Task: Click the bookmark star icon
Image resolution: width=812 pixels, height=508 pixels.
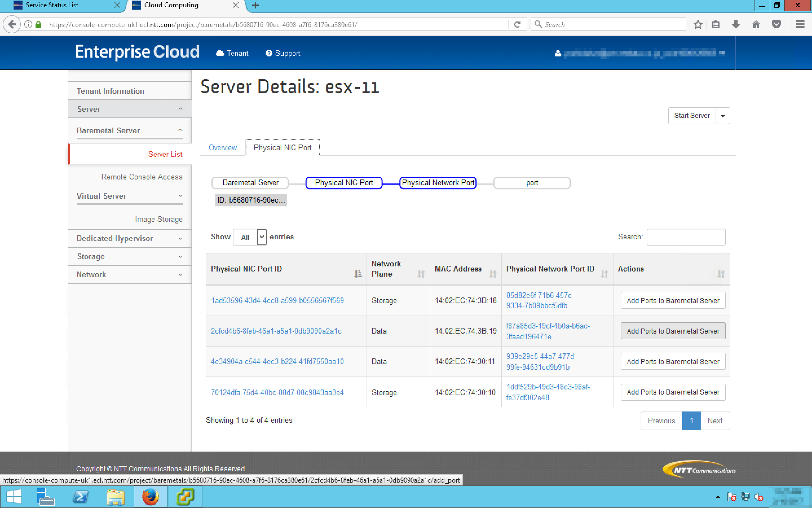Action: (x=698, y=25)
